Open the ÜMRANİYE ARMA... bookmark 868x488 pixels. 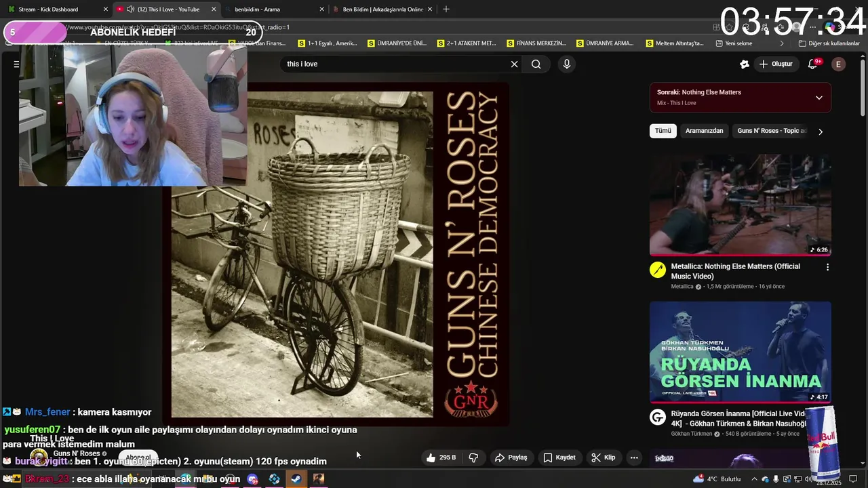605,43
